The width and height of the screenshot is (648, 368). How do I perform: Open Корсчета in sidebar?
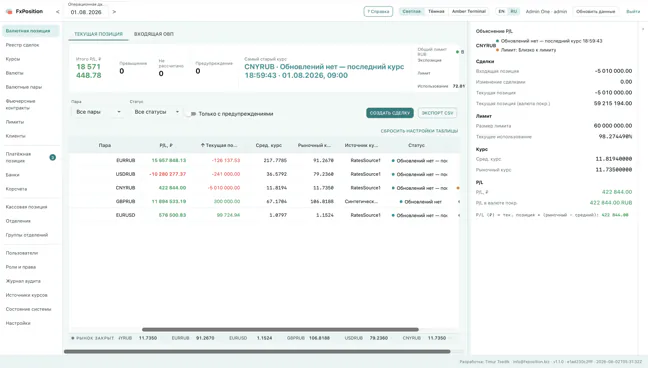tap(31, 189)
